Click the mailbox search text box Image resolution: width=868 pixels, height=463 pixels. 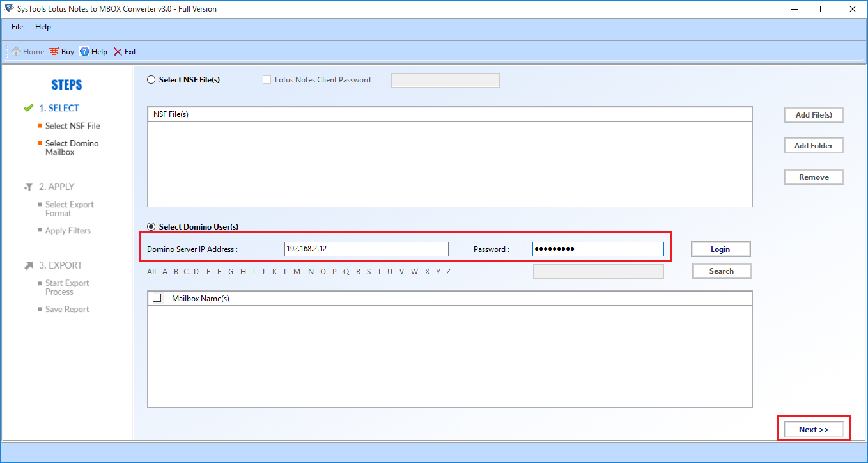(x=598, y=272)
